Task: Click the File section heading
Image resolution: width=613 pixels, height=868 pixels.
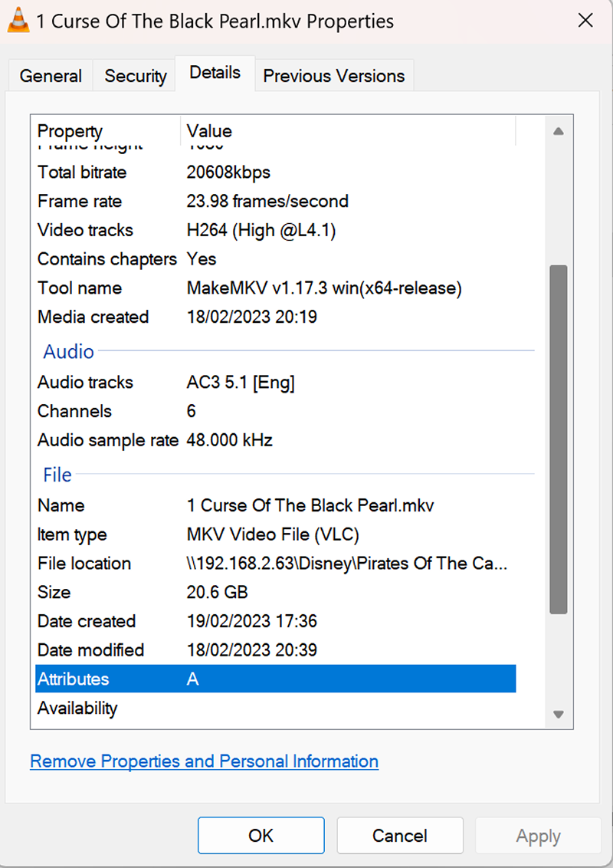Action: 57,475
